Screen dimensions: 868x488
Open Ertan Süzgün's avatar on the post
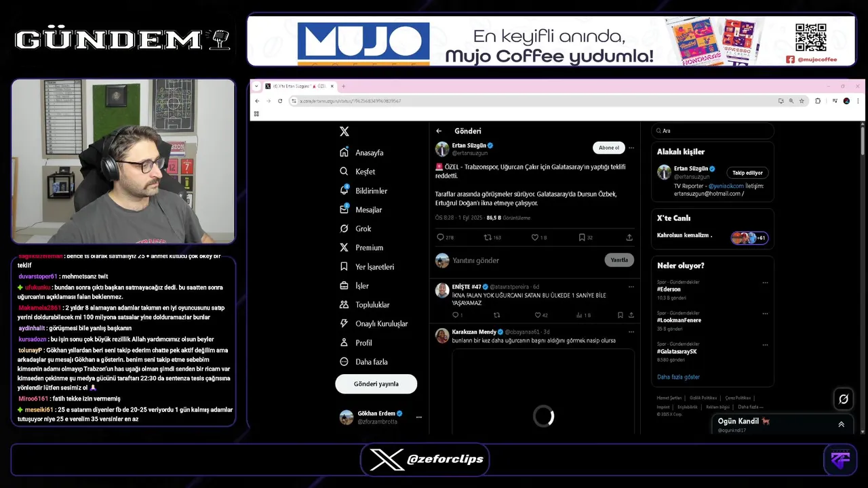(x=442, y=149)
